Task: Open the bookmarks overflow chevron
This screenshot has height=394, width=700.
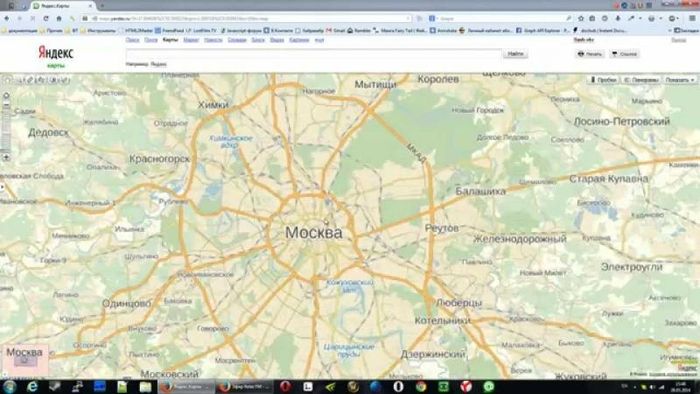Action: [x=670, y=30]
